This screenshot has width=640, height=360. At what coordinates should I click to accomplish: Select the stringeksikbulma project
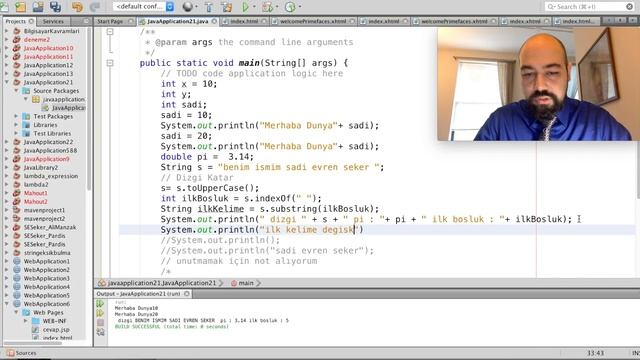47,253
